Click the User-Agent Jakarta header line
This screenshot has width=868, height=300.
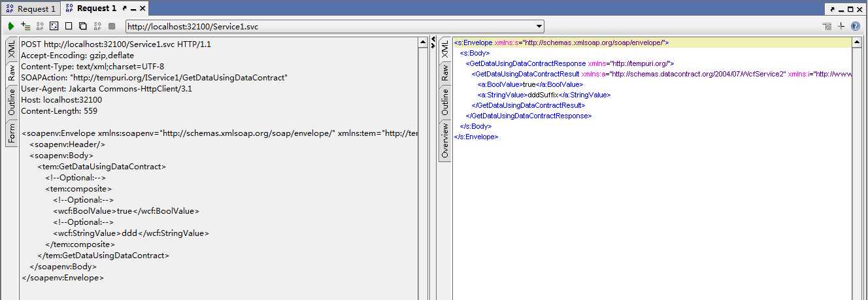pos(107,88)
